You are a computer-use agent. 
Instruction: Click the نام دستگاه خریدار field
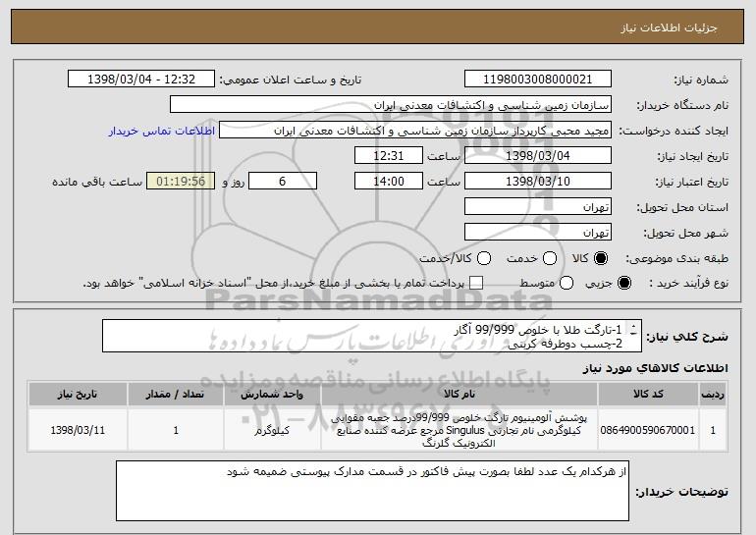[x=391, y=105]
